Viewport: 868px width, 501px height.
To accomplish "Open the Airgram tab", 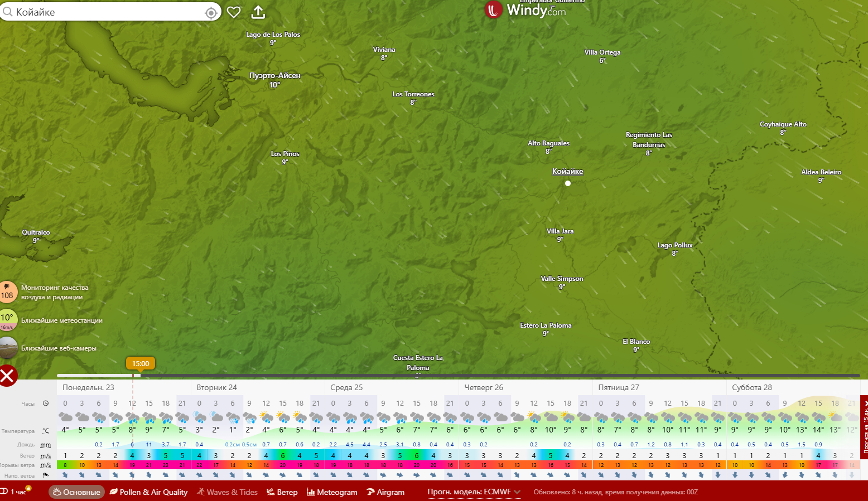I will [x=385, y=492].
